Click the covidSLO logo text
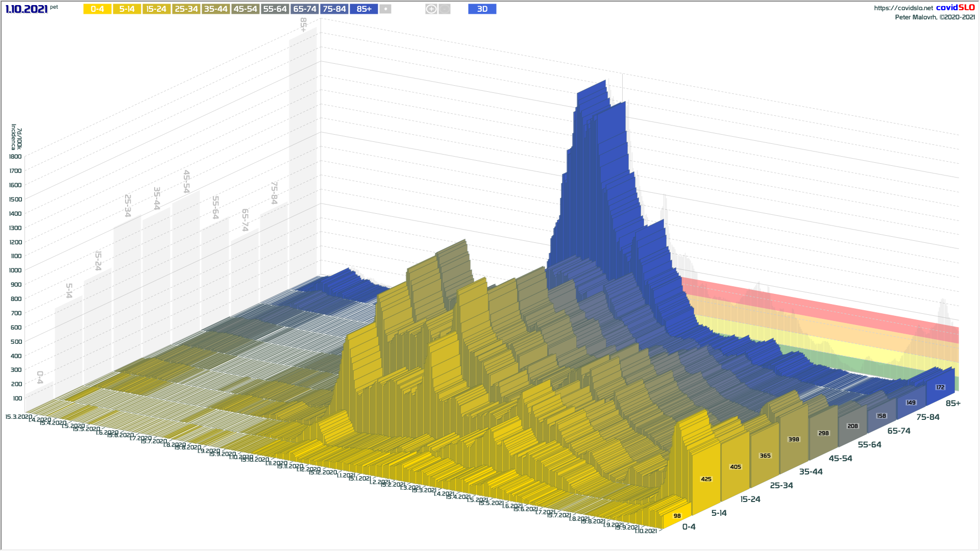The width and height of the screenshot is (980, 551). coord(955,8)
